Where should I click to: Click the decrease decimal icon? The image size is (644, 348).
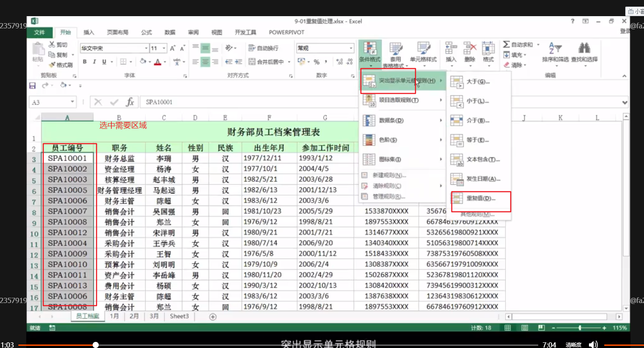350,62
